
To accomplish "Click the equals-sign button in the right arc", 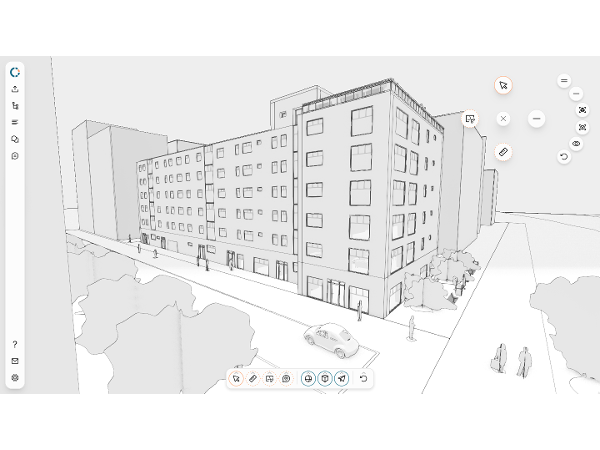I will point(564,81).
